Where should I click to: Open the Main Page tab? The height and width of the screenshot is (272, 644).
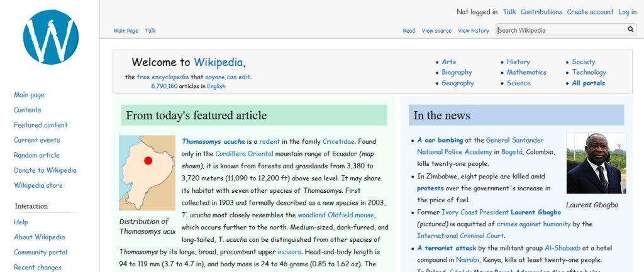tap(126, 31)
